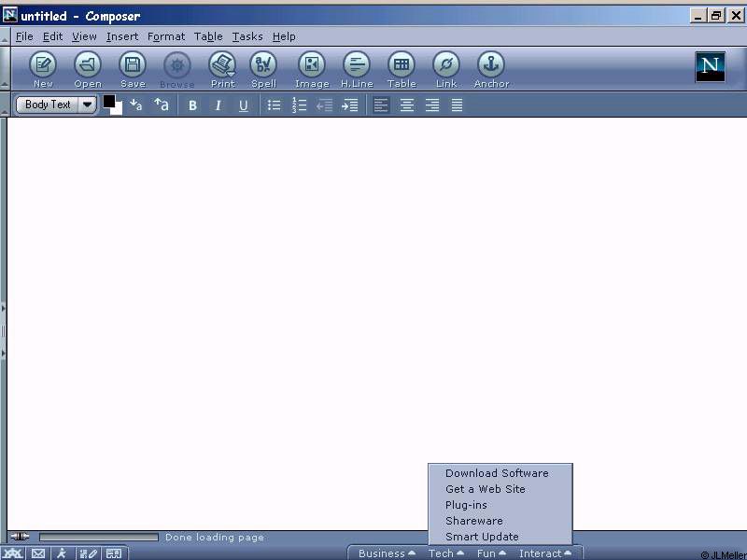Click the Netscape N logo in the toolbar
Viewport: 747px width, 560px height.
[x=710, y=66]
